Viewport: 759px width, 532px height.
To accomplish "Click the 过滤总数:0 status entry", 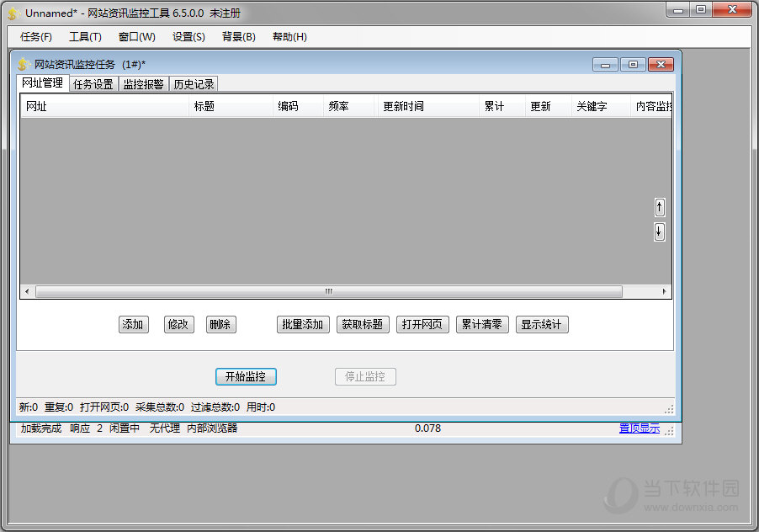I will pyautogui.click(x=215, y=407).
